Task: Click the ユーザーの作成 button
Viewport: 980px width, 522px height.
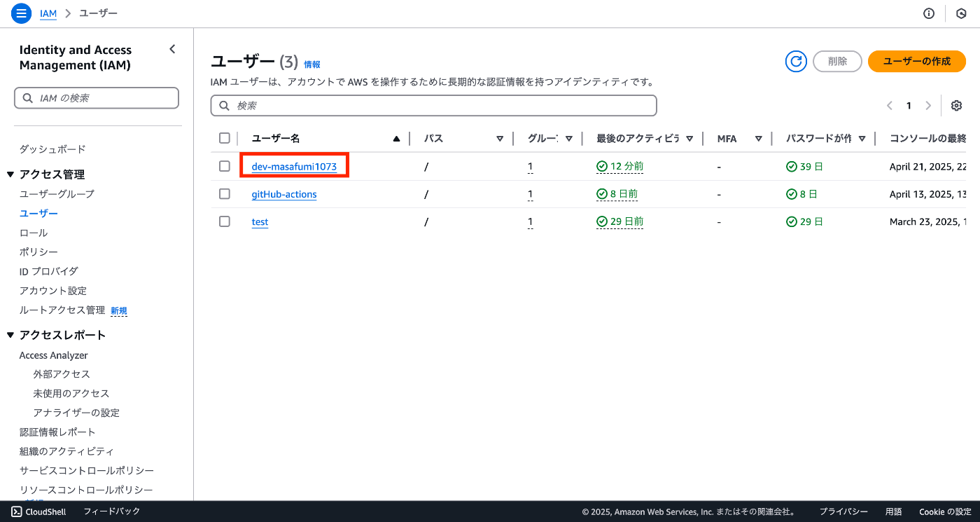Action: pos(917,62)
